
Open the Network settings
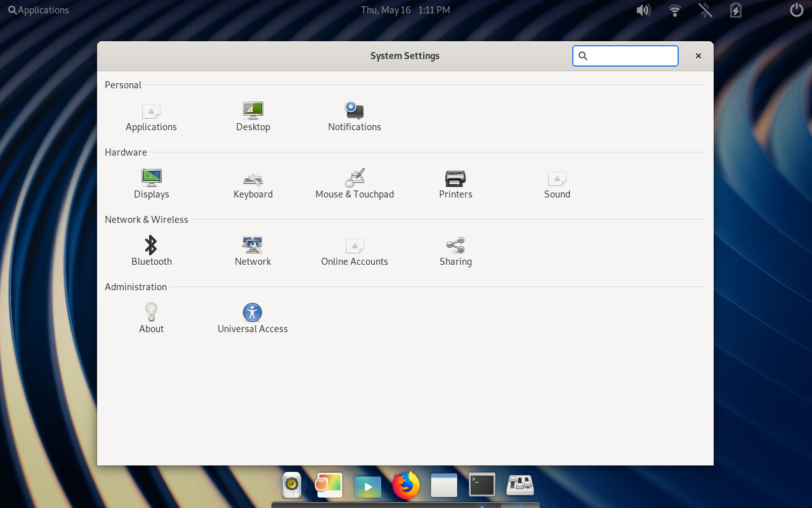(x=252, y=251)
